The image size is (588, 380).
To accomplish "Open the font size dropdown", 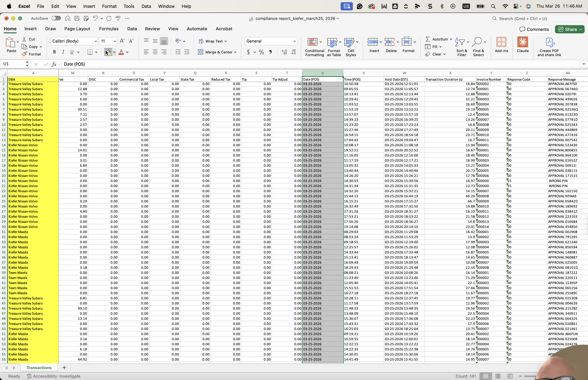I will pos(115,41).
